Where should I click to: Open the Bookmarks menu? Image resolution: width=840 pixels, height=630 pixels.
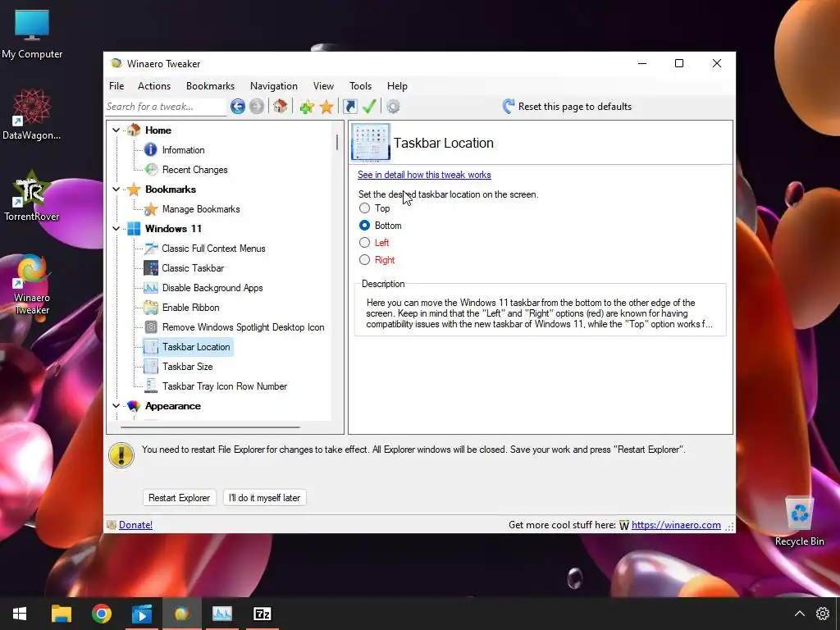pyautogui.click(x=211, y=85)
